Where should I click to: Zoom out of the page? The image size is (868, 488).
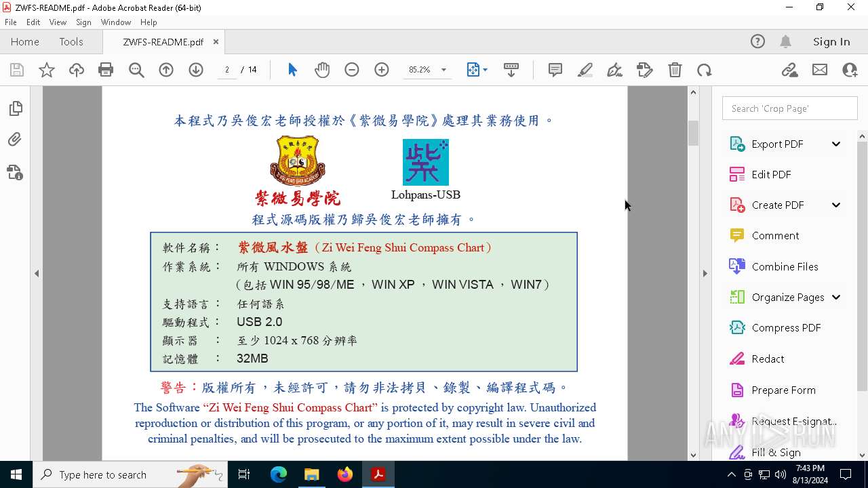[x=352, y=70]
